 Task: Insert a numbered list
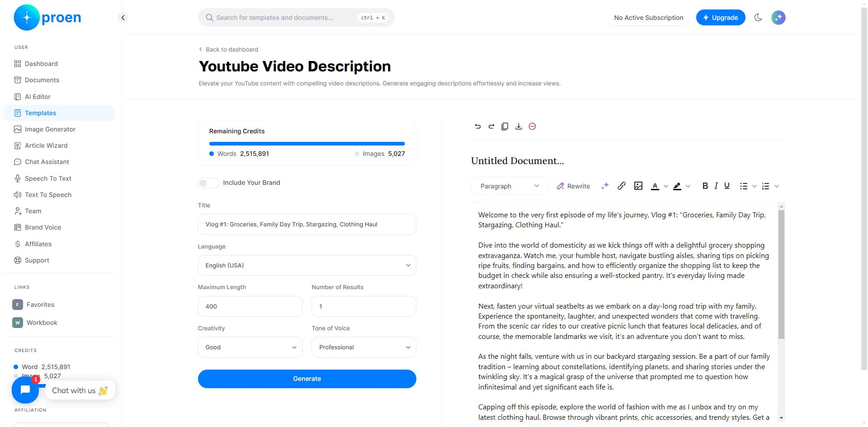pos(765,186)
